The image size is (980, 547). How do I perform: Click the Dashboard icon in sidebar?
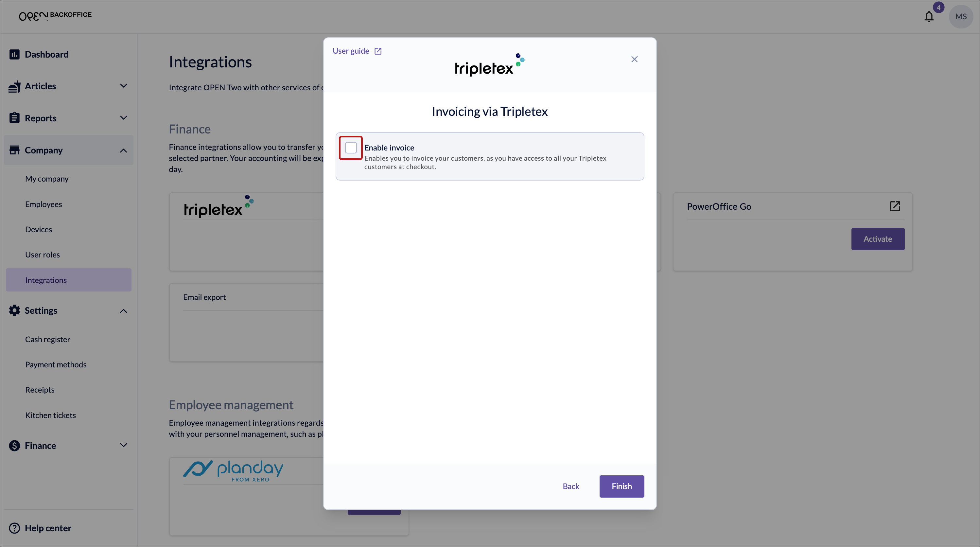(x=14, y=54)
